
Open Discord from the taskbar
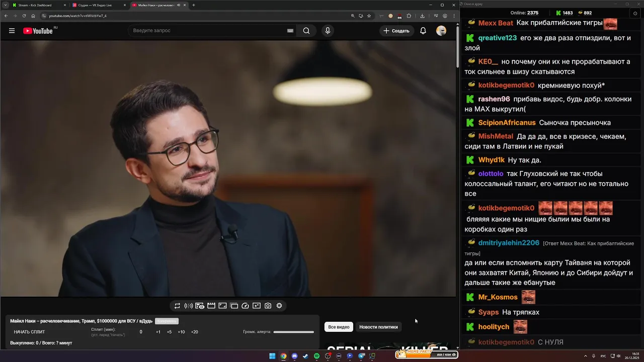(x=294, y=356)
